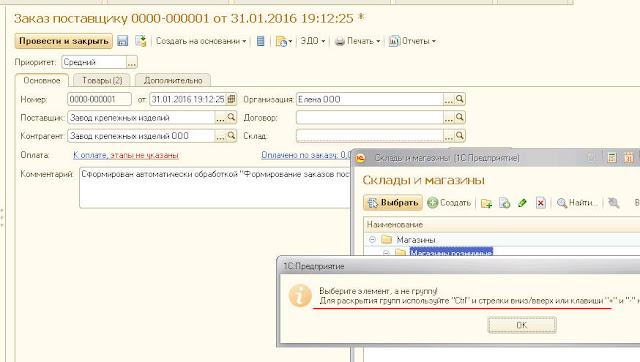Click the Номер field 0000-000001
Image resolution: width=640 pixels, height=362 pixels.
coord(99,99)
